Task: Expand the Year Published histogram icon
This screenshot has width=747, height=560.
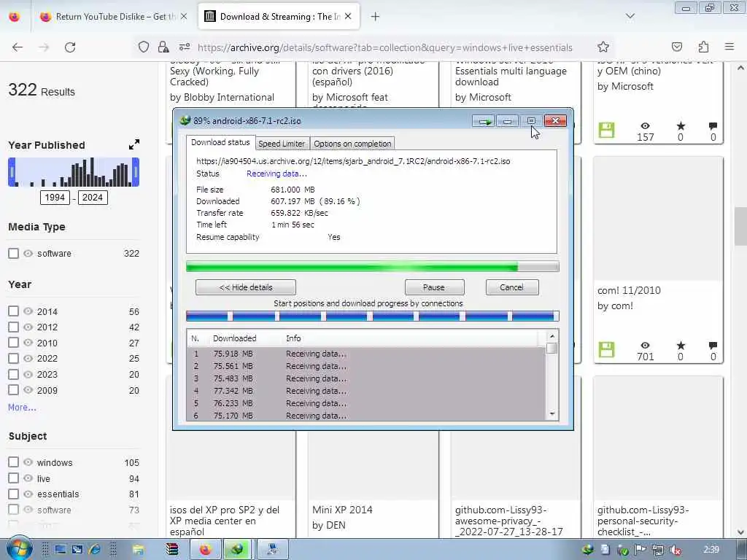Action: pos(134,144)
